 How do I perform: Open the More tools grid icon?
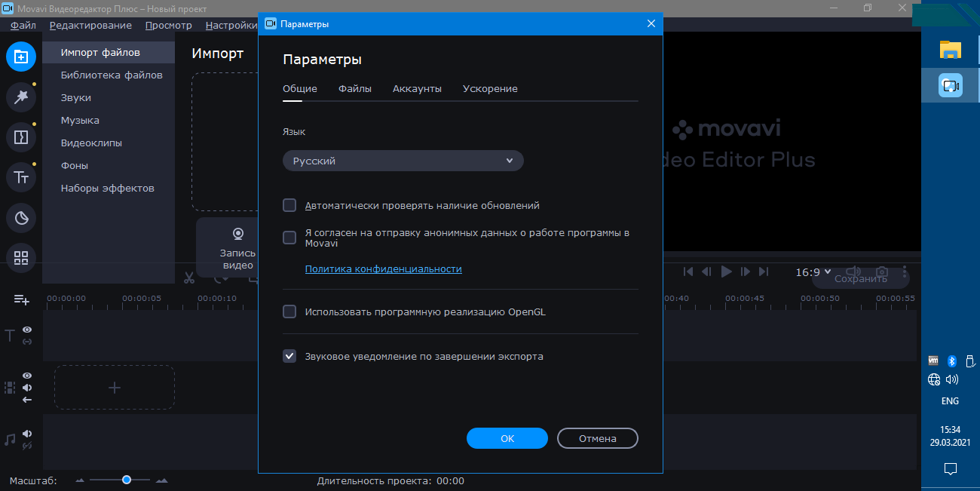pyautogui.click(x=21, y=258)
